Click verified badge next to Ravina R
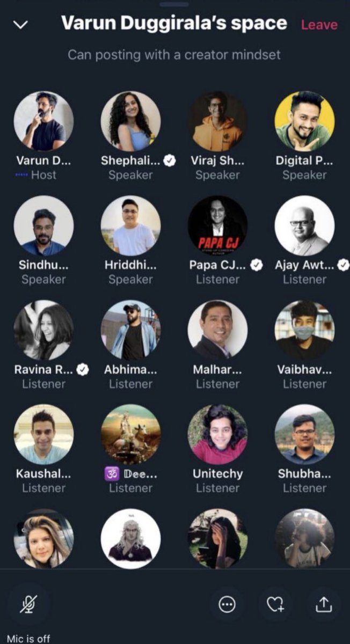 (83, 370)
